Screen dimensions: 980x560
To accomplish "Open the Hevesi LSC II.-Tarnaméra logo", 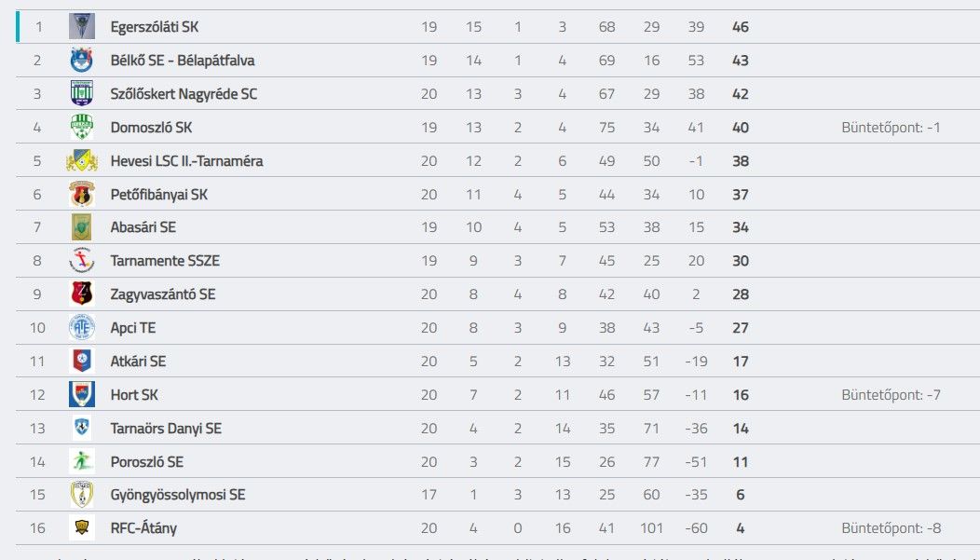I will [x=82, y=160].
